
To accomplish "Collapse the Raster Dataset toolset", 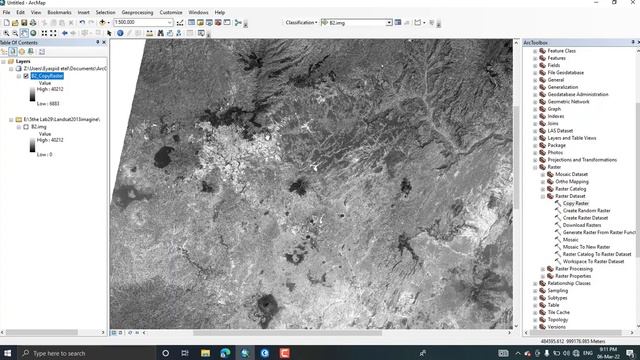I will coord(543,196).
